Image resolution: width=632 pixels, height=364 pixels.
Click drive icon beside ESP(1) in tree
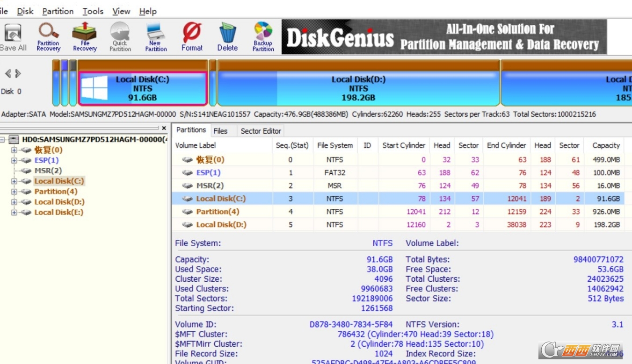(26, 160)
